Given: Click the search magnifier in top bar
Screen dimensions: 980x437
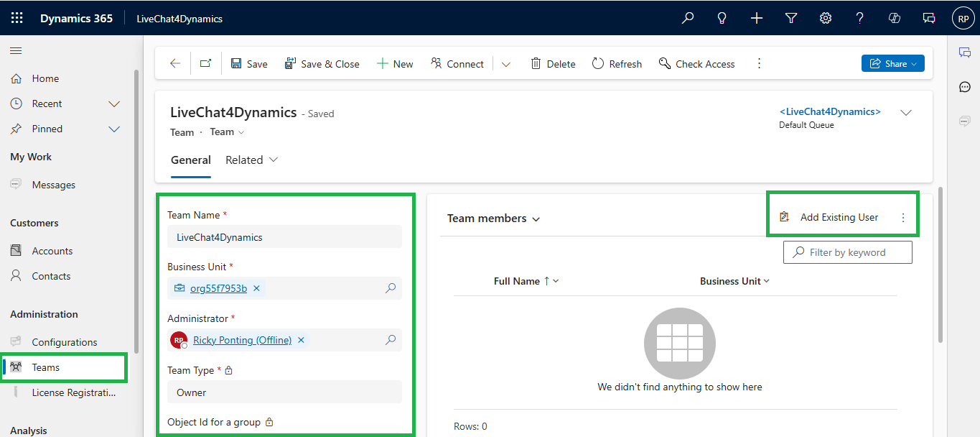Looking at the screenshot, I should 688,18.
